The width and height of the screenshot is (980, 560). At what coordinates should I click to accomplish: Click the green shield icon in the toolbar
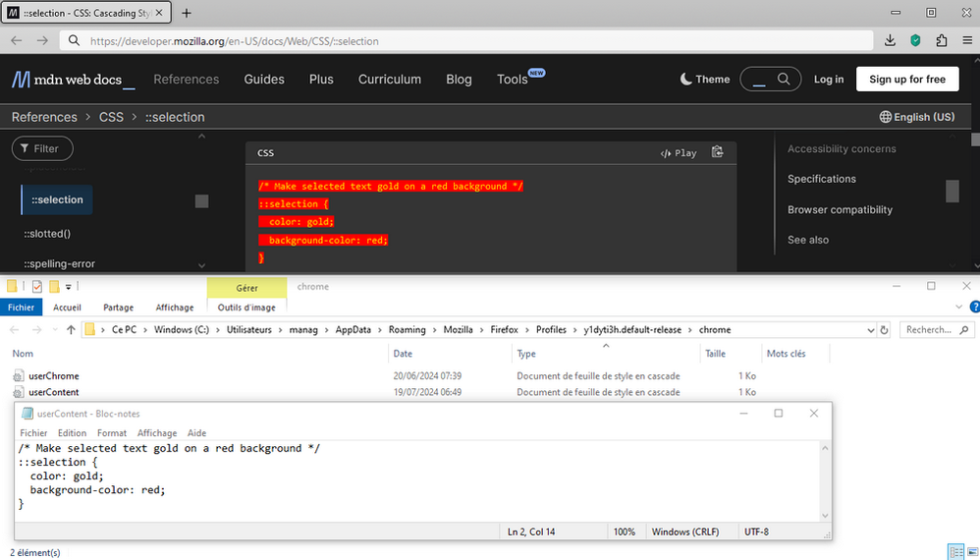click(x=915, y=40)
